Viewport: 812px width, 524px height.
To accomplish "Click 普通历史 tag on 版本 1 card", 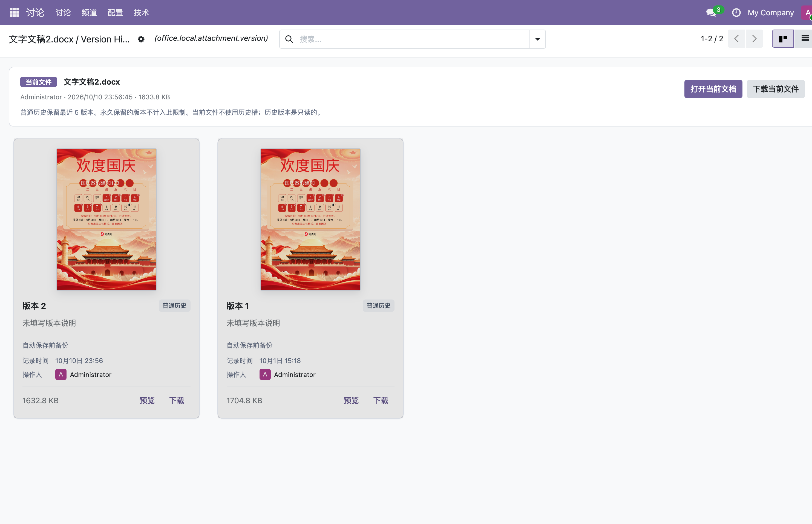I will click(379, 306).
